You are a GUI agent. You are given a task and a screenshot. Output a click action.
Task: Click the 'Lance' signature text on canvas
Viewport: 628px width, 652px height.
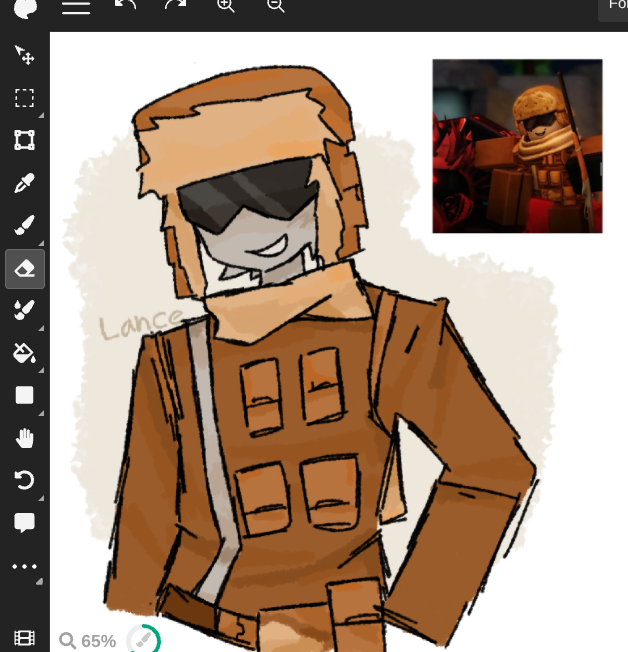coord(141,324)
